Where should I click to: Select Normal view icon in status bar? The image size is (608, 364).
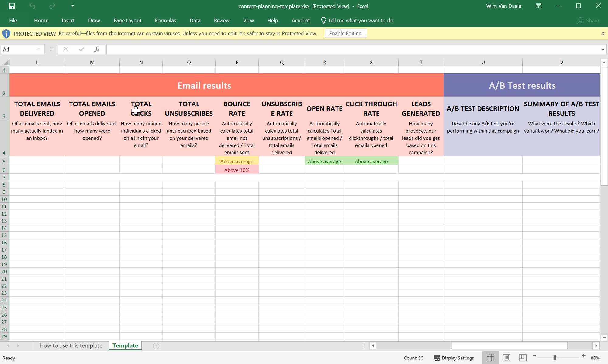[x=490, y=358]
